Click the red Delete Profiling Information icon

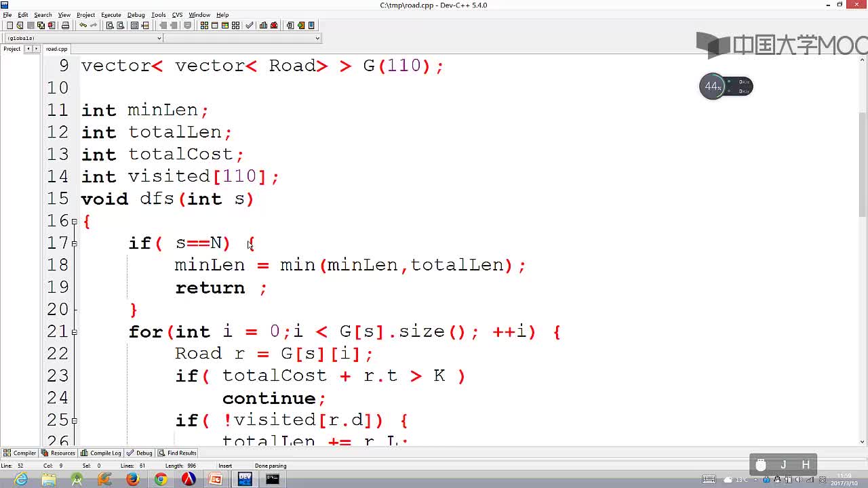pyautogui.click(x=274, y=26)
